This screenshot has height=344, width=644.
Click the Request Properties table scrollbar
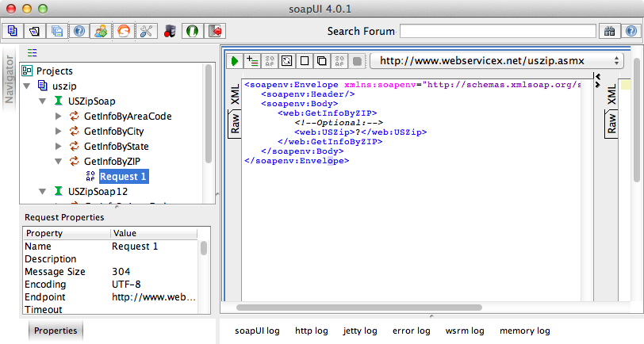click(x=204, y=248)
